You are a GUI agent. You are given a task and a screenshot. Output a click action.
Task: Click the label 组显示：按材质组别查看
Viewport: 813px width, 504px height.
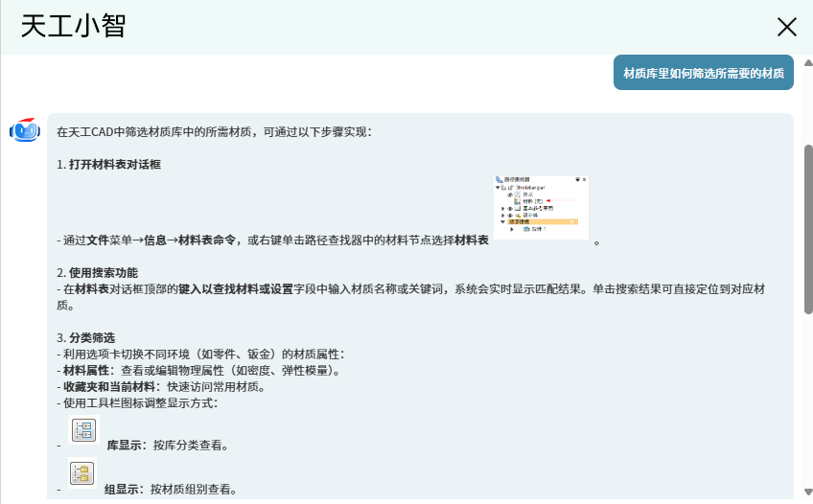[171, 490]
